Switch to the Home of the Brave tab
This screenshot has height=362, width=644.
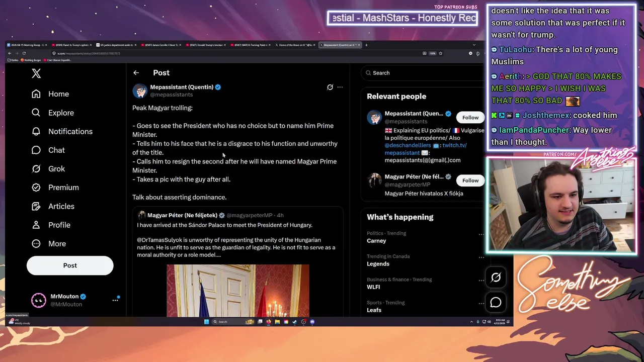[x=296, y=45]
